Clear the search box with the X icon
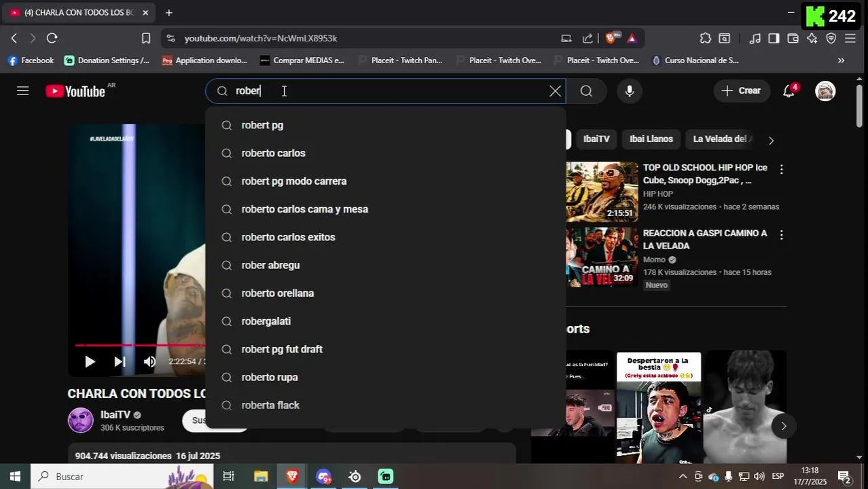This screenshot has width=868, height=489. point(555,91)
